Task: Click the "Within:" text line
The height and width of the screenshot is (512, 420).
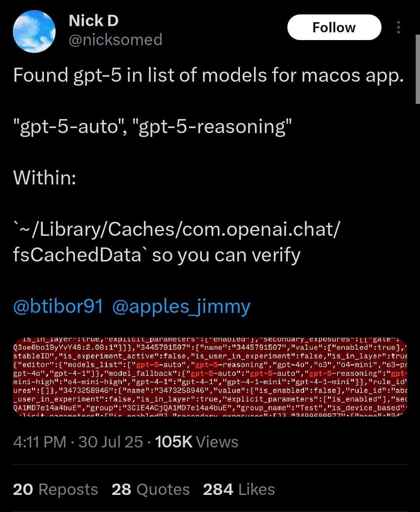Action: point(44,178)
